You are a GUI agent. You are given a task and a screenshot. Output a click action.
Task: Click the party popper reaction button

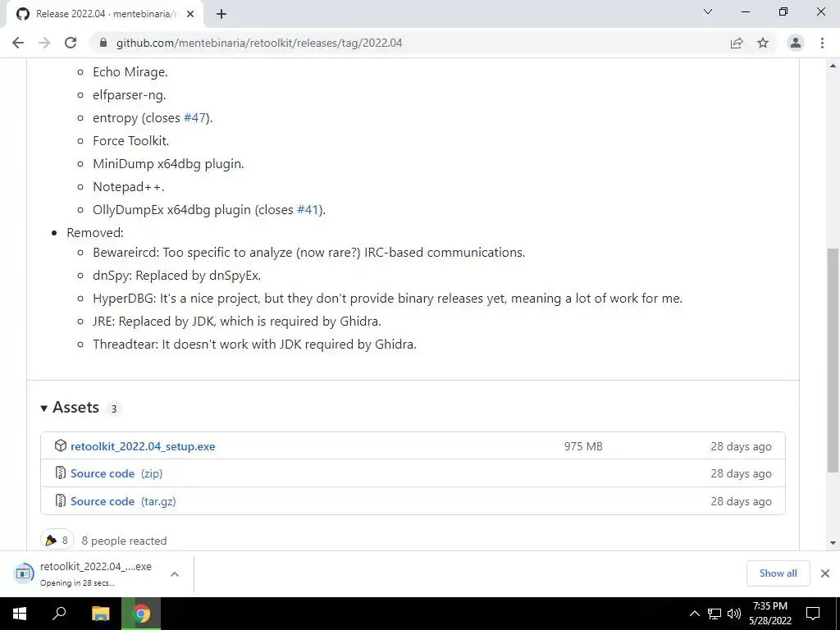[57, 540]
